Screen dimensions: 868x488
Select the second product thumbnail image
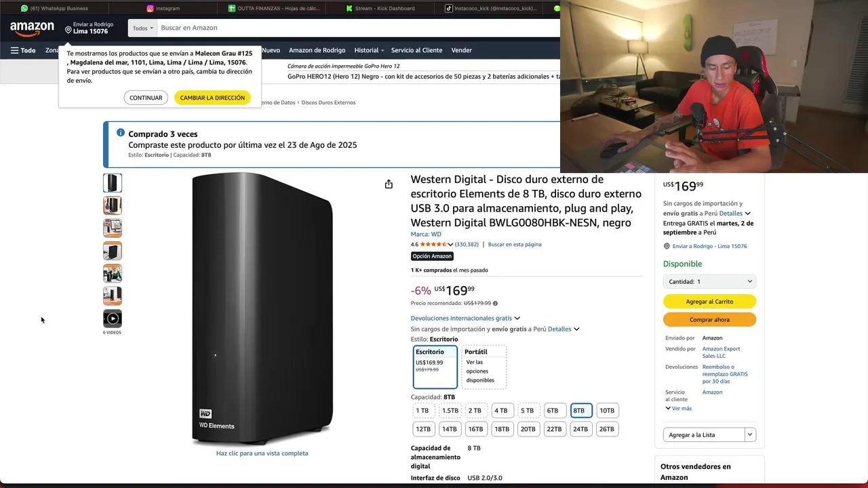pos(113,205)
